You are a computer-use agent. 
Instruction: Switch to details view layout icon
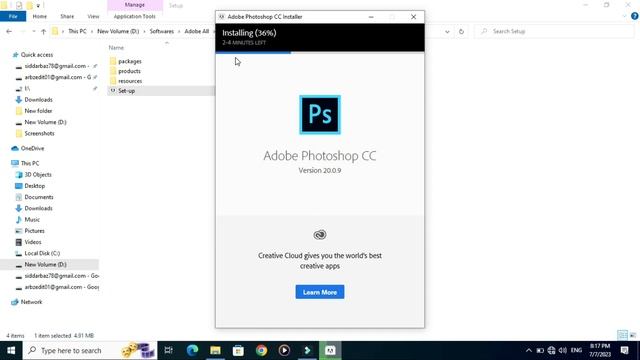[x=622, y=335]
